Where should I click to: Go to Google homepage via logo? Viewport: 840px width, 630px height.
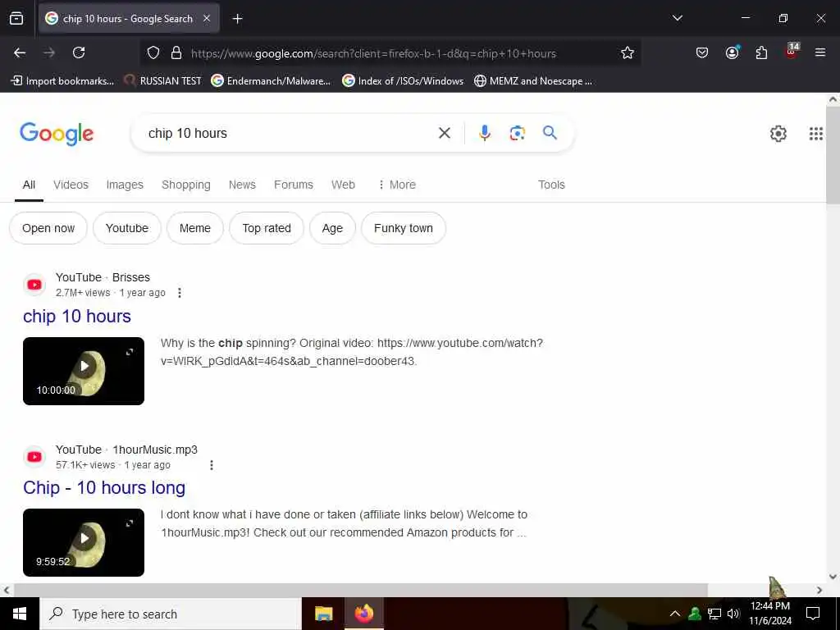tap(57, 134)
